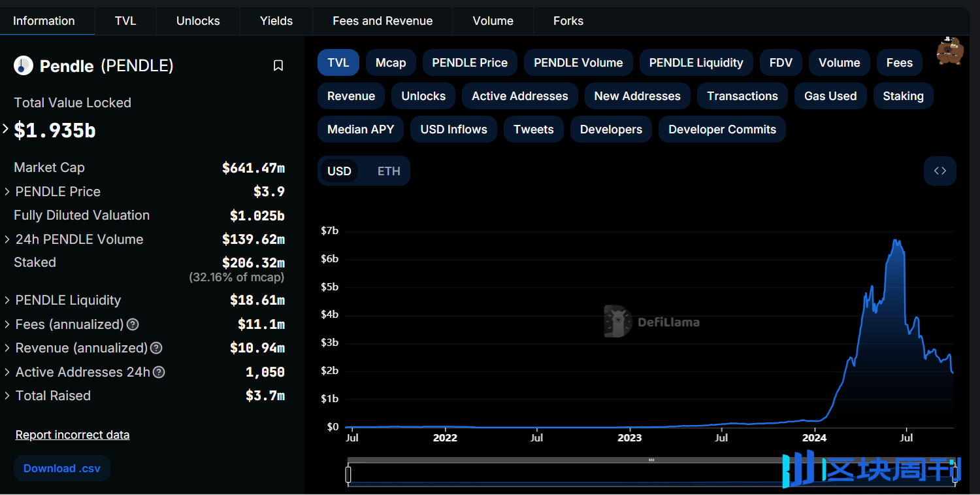Click the Report incorrect data link

73,435
